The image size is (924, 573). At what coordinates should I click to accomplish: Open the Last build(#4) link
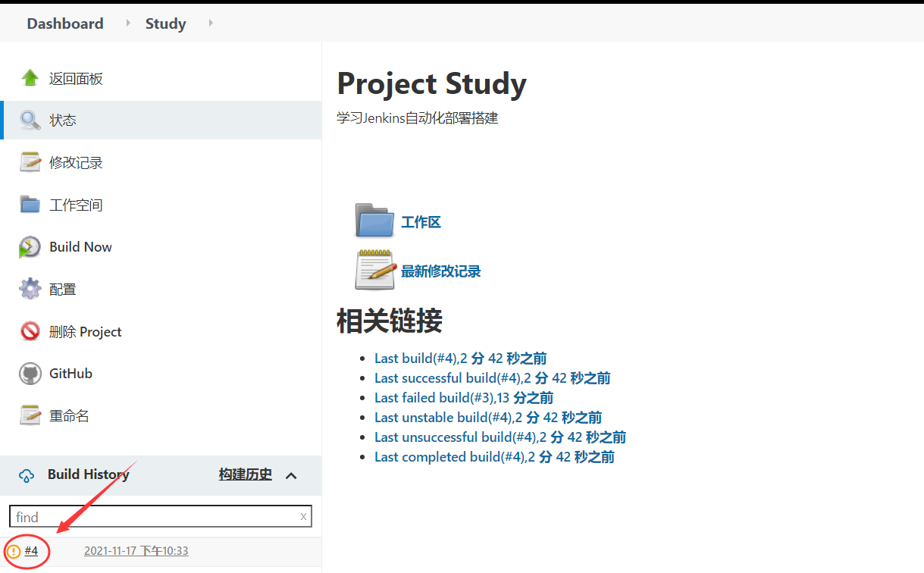coord(460,359)
